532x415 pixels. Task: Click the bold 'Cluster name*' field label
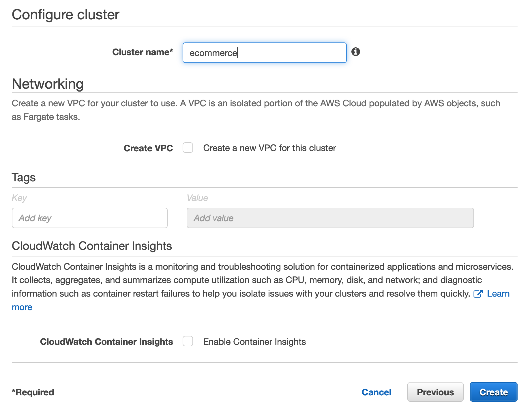click(143, 52)
